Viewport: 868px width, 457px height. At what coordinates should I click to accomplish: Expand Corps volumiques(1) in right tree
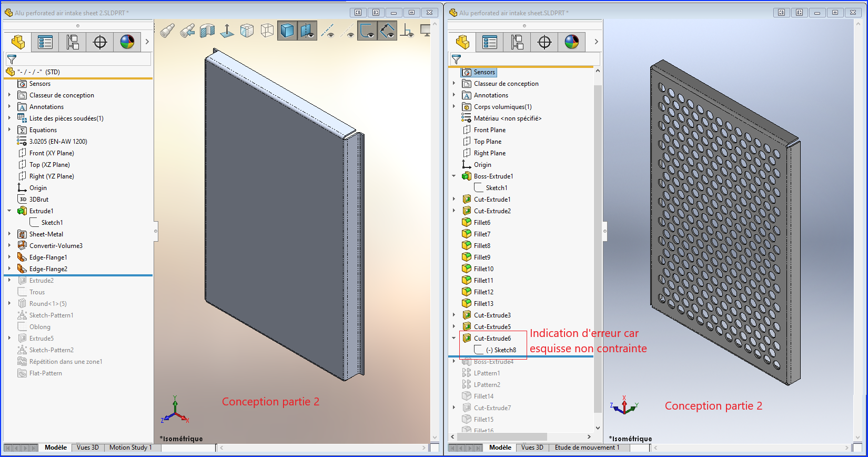[x=454, y=107]
